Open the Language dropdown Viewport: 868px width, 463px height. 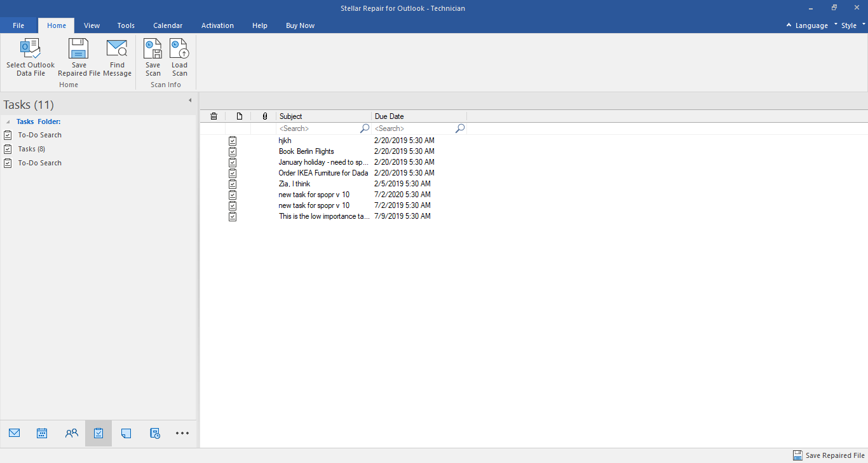click(811, 25)
